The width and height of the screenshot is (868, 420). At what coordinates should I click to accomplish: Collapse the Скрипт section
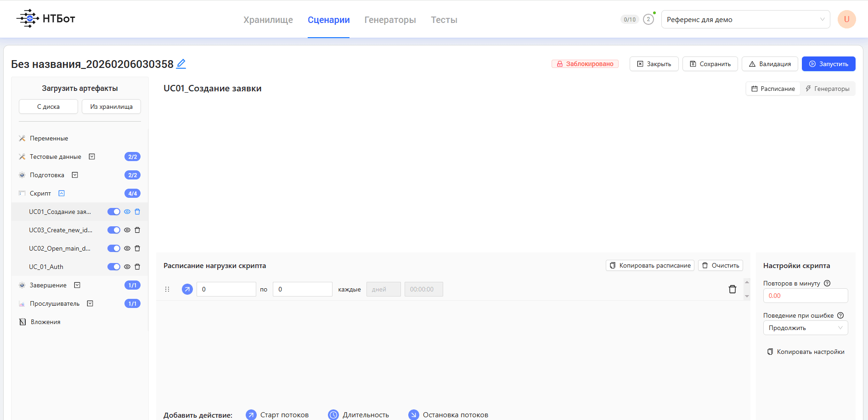point(62,193)
